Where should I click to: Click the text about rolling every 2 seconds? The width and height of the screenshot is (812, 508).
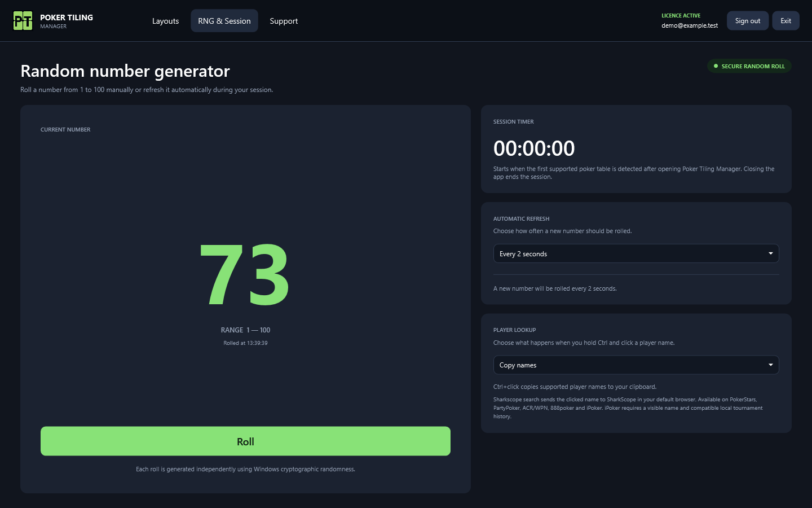pos(555,288)
